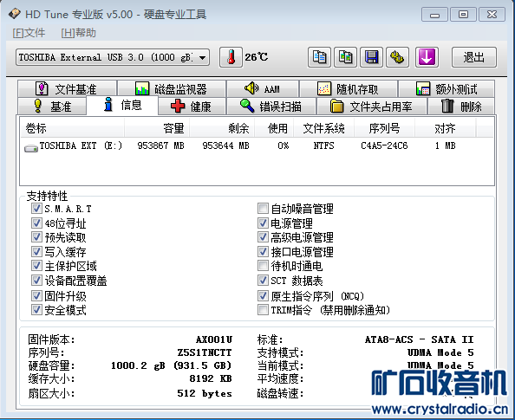Toggle the 待机时通电 checkbox

click(263, 266)
